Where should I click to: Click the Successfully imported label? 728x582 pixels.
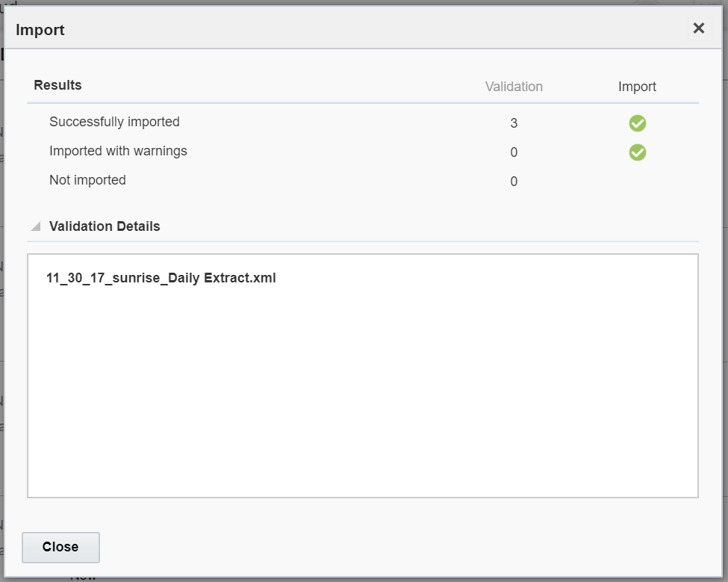coord(114,122)
